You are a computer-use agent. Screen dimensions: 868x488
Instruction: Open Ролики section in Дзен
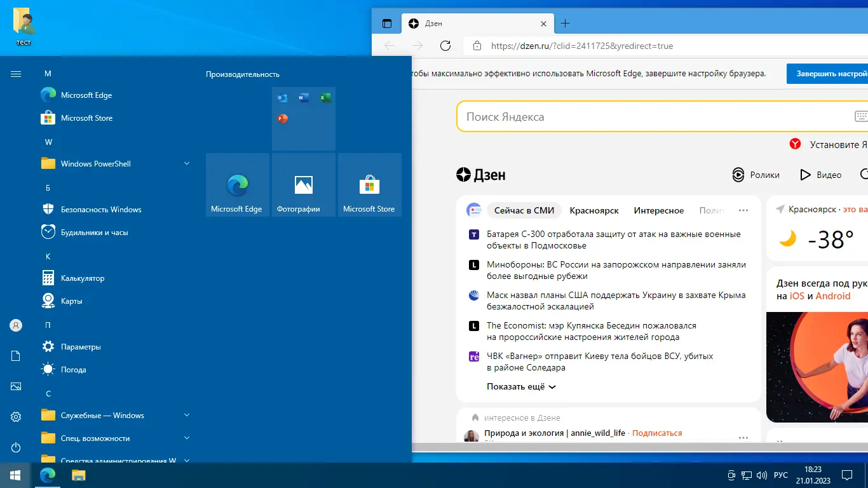pos(756,175)
